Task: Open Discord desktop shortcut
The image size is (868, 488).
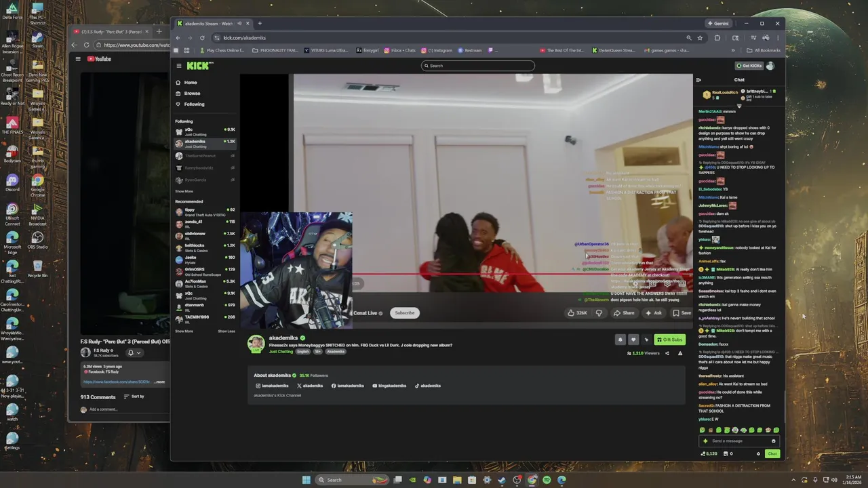Action: [x=12, y=183]
